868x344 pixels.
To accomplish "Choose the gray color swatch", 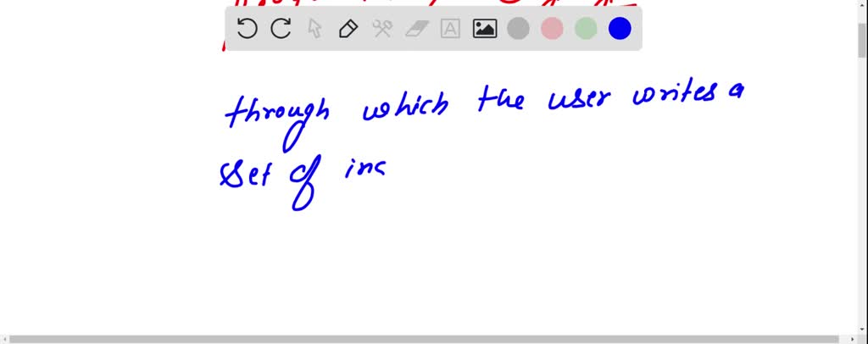I will [x=518, y=28].
